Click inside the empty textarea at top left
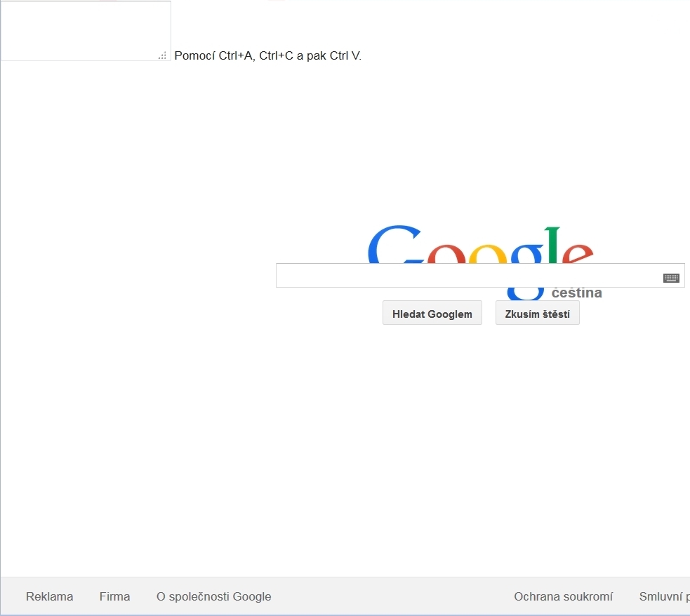The width and height of the screenshot is (690, 616). click(x=86, y=31)
